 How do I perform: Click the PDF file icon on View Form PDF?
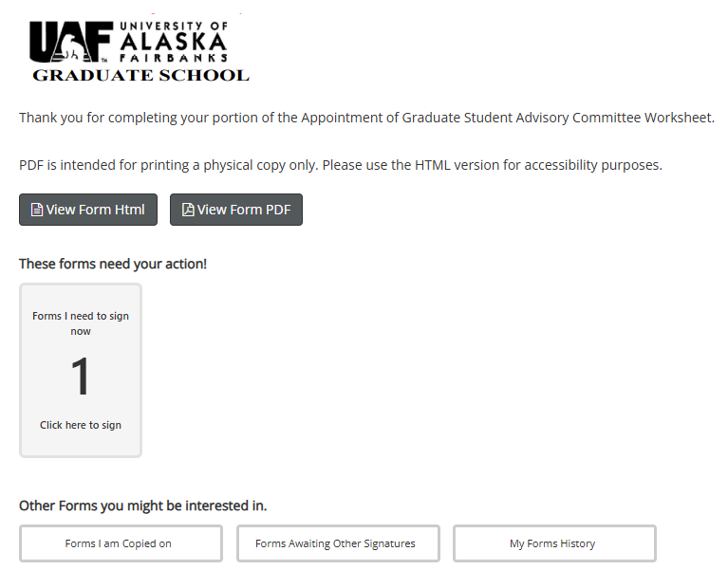[188, 211]
